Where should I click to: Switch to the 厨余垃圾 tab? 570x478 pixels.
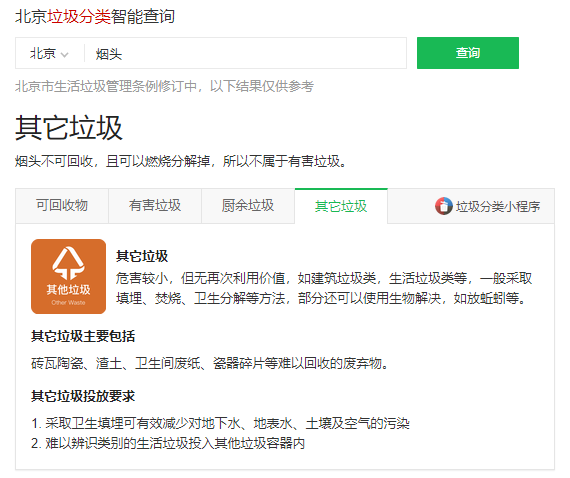[248, 206]
